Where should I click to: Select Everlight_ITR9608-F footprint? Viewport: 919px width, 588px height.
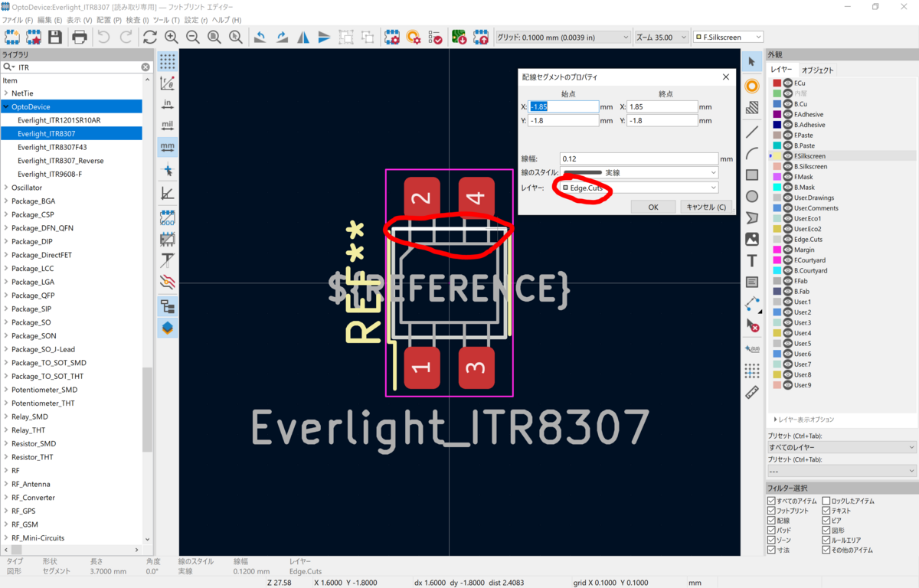point(50,174)
